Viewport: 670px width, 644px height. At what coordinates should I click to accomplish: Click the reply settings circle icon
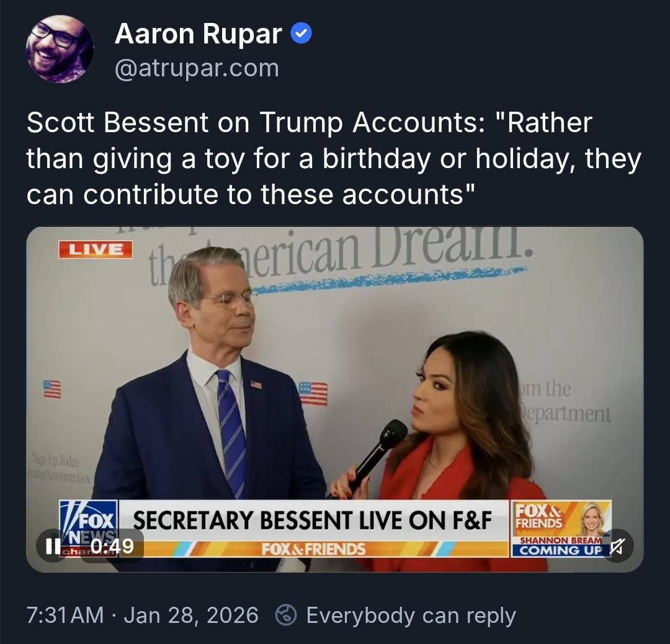(x=286, y=615)
